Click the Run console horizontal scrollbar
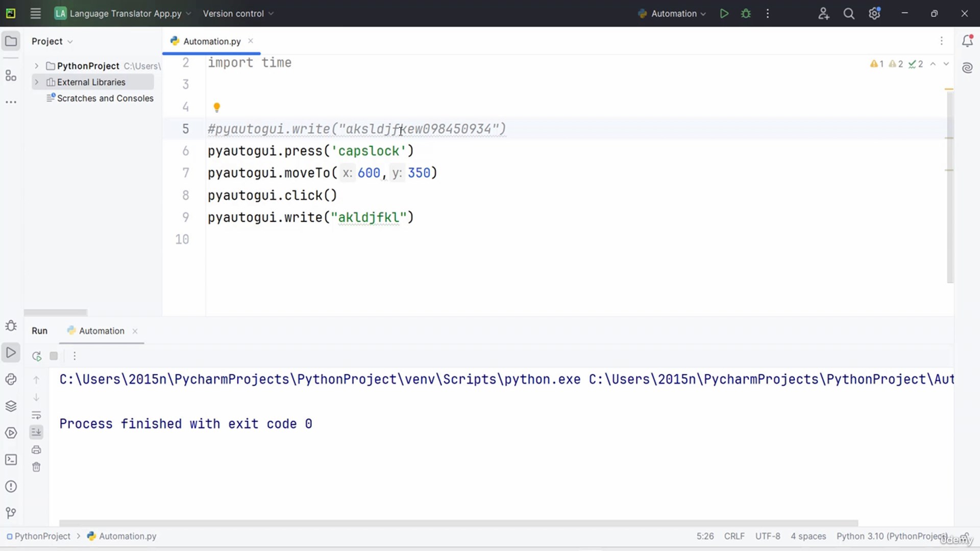 [x=458, y=523]
